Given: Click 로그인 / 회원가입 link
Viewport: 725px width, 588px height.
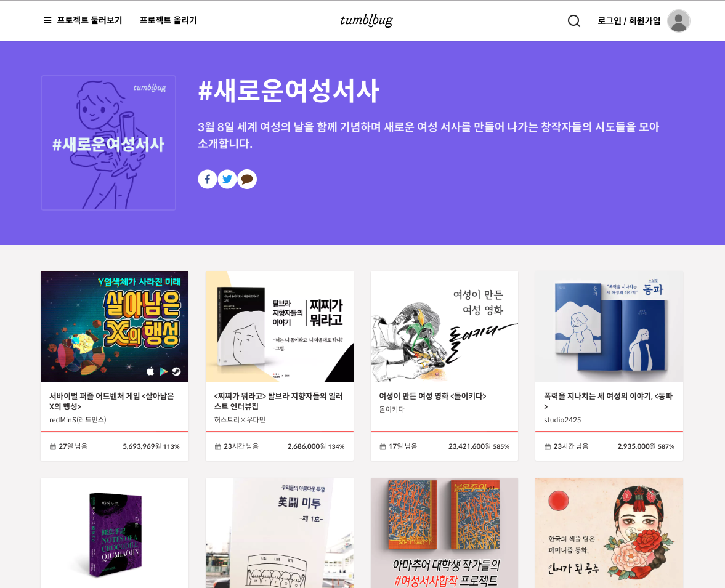Looking at the screenshot, I should coord(629,21).
